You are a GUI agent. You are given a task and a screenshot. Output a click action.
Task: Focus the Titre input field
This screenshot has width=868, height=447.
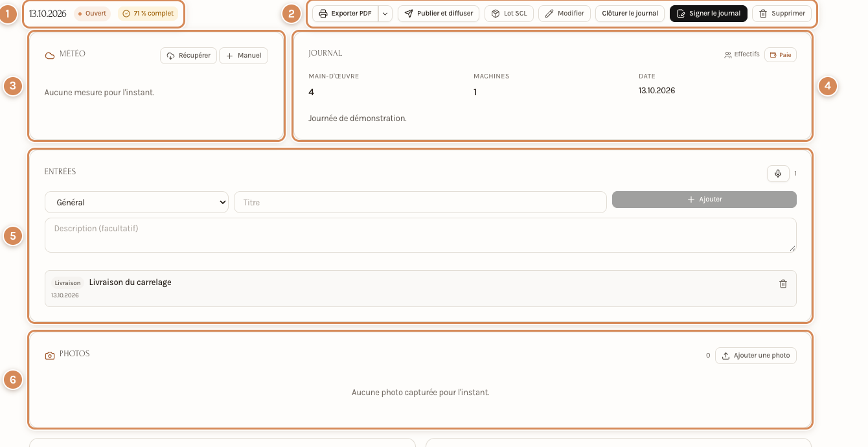click(x=420, y=202)
